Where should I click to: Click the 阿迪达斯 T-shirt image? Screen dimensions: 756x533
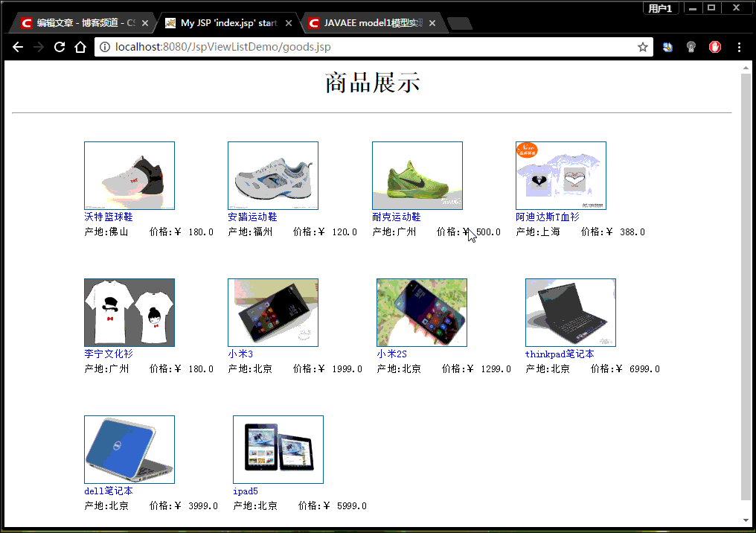(561, 176)
